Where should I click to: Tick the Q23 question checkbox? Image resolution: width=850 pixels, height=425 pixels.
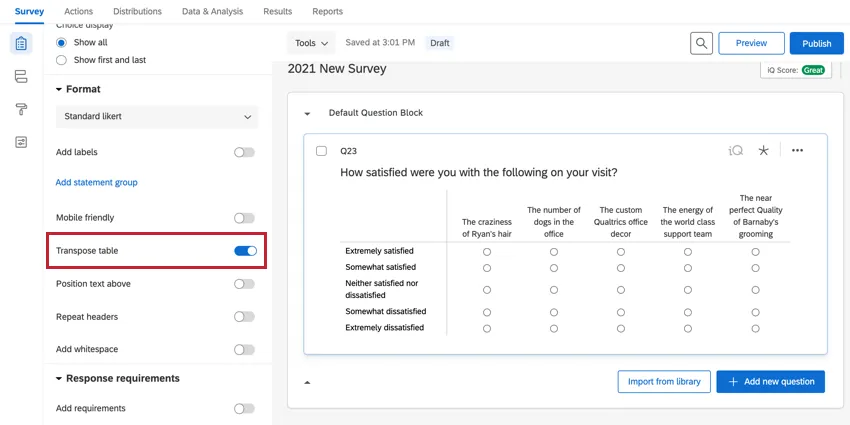click(321, 151)
